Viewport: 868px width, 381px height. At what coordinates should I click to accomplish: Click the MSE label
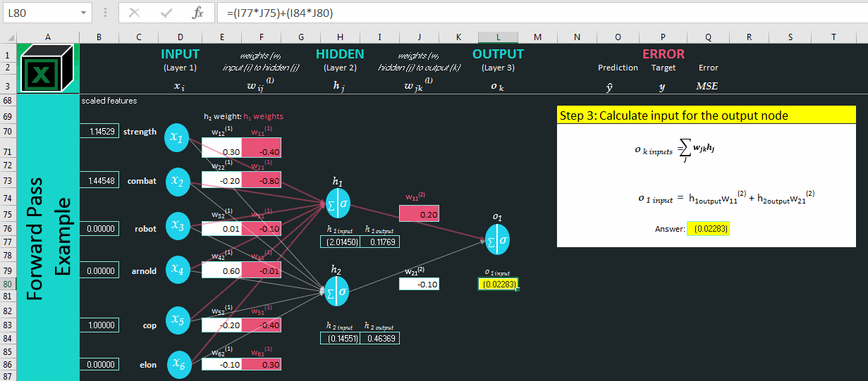(707, 87)
